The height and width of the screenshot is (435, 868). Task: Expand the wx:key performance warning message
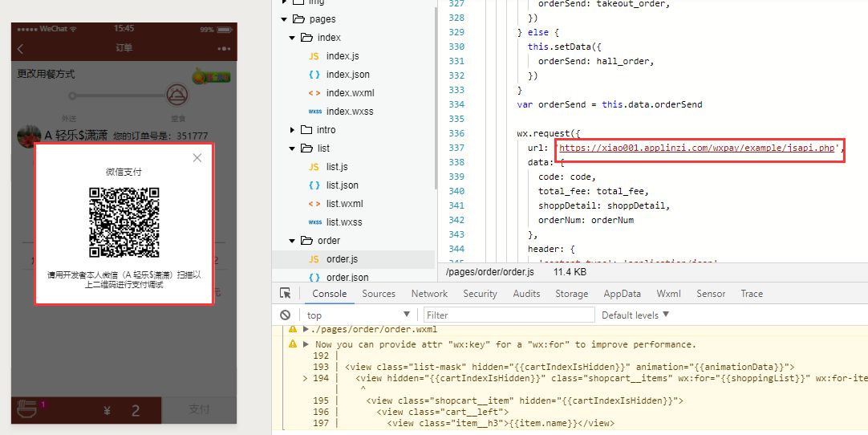click(306, 344)
